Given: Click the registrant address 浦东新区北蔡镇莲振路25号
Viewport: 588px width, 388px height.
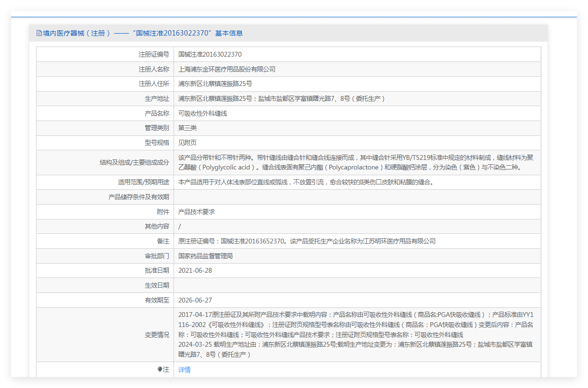Looking at the screenshot, I should tap(215, 84).
